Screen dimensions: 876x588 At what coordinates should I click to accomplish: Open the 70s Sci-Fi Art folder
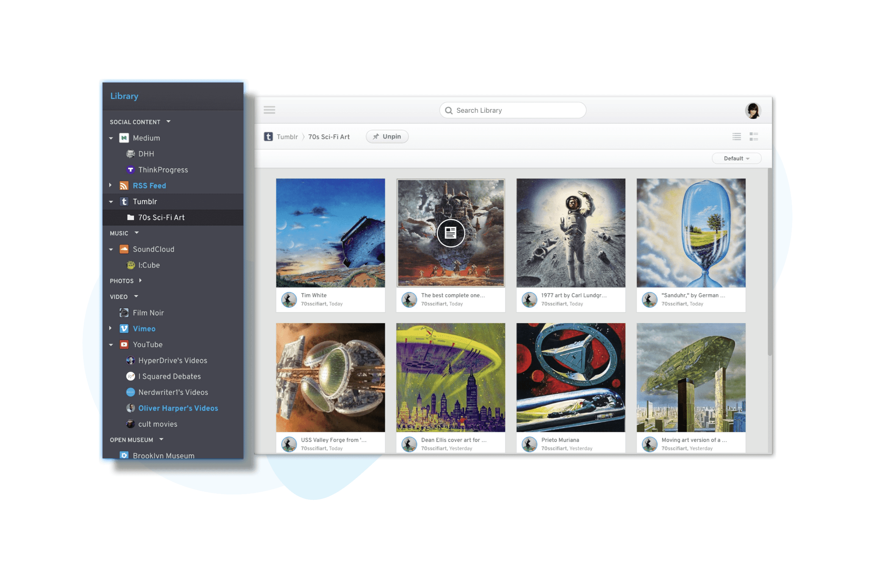[161, 217]
